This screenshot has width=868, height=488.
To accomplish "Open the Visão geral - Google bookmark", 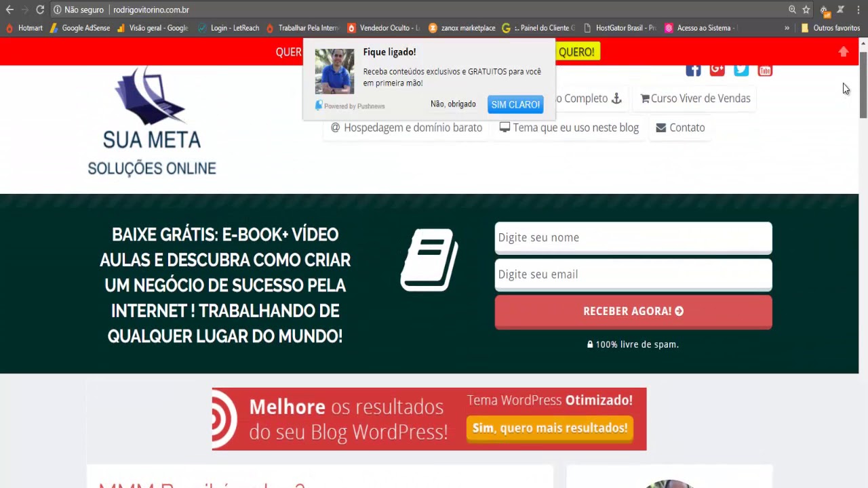I will (153, 28).
